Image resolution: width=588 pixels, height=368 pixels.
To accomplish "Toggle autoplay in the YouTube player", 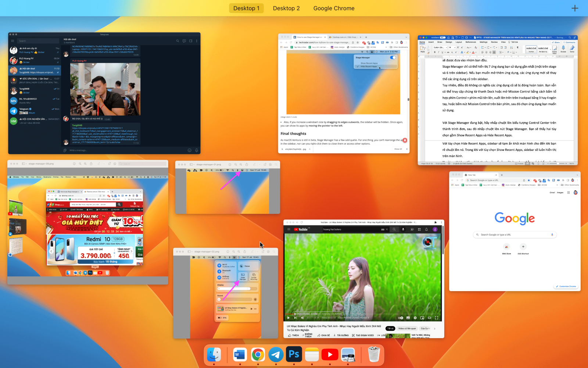I will point(400,318).
